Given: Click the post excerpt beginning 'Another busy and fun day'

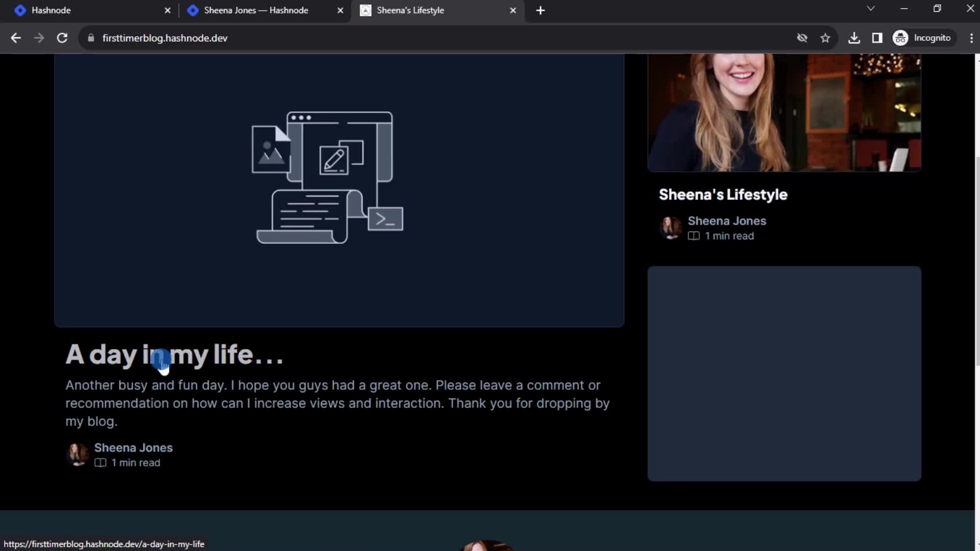Looking at the screenshot, I should pyautogui.click(x=337, y=403).
